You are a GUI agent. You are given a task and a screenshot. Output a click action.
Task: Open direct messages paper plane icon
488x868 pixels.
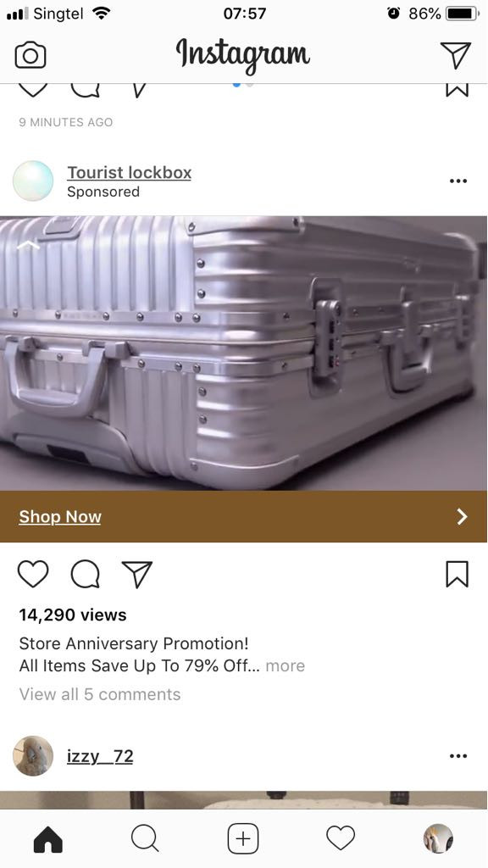pyautogui.click(x=456, y=55)
